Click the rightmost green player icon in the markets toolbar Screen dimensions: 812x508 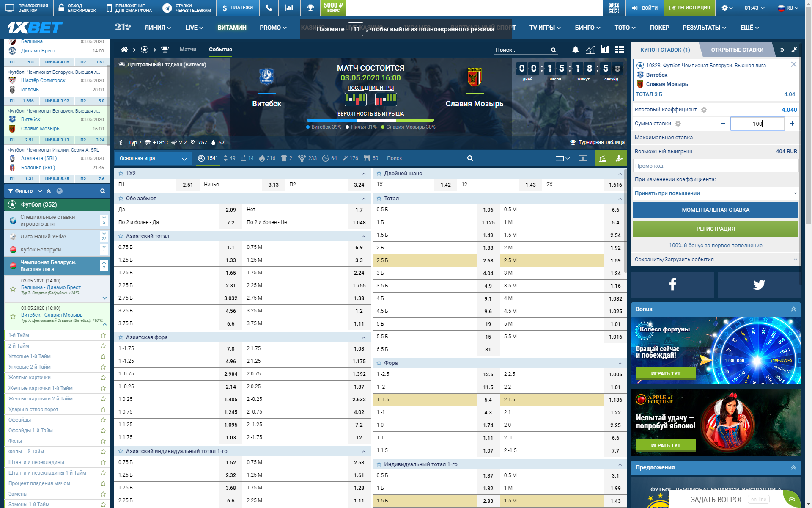619,158
